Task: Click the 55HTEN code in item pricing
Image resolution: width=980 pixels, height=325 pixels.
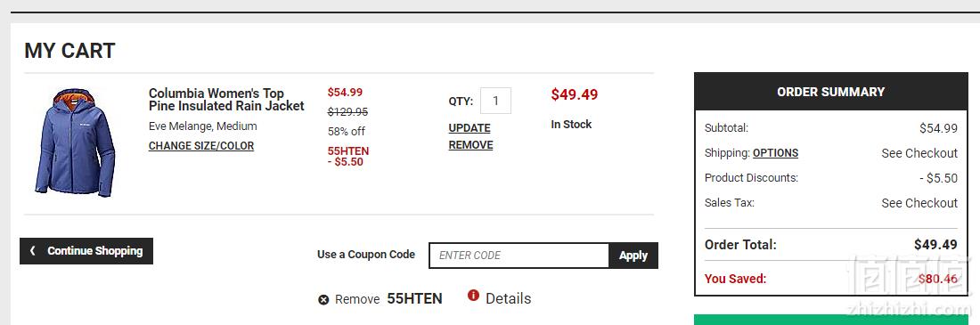Action: coord(348,151)
